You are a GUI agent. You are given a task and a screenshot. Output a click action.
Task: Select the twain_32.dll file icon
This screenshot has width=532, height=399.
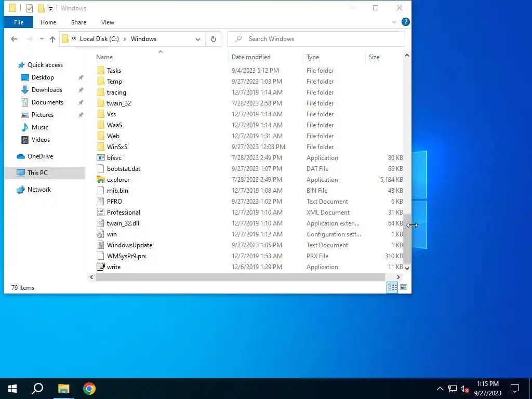100,223
